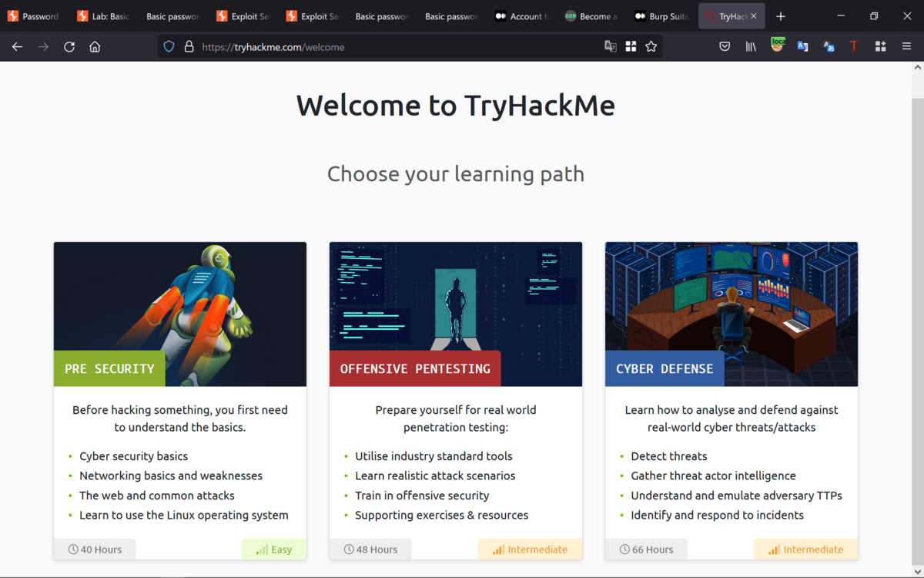Choose the PRE SECURITY green label

109,368
